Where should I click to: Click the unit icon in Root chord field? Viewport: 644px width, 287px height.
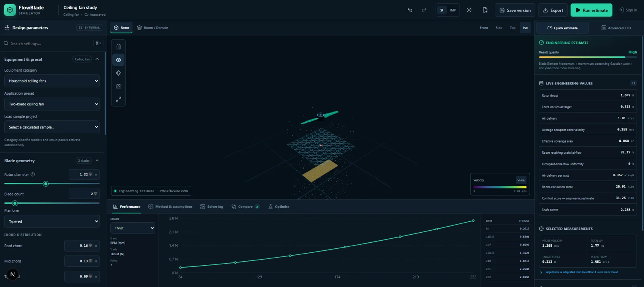pyautogui.click(x=91, y=246)
